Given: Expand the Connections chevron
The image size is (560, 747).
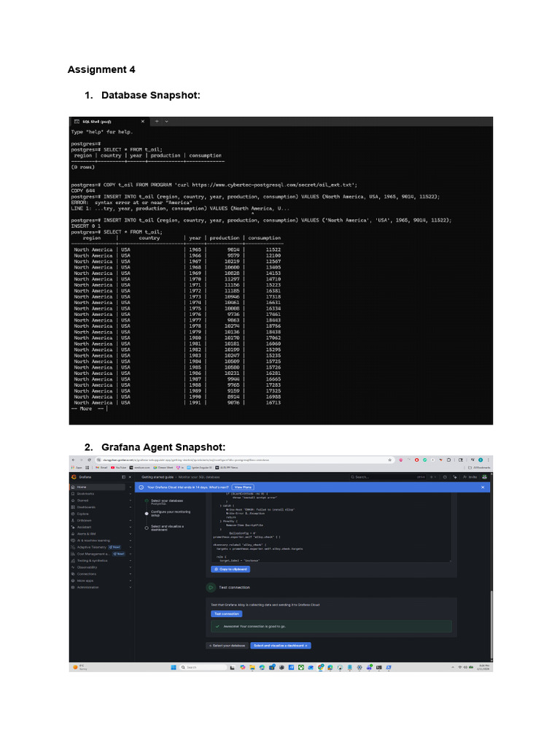Looking at the screenshot, I should (x=131, y=574).
